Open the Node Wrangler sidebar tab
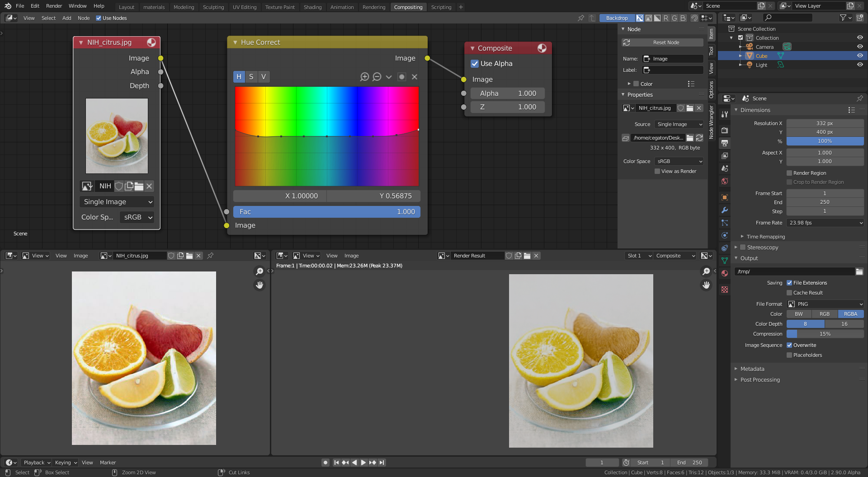 (x=712, y=122)
